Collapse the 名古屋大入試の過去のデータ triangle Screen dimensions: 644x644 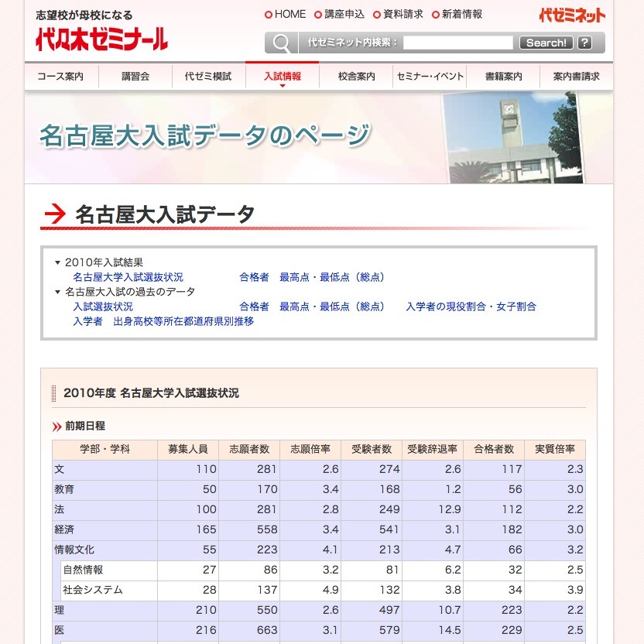(57, 292)
